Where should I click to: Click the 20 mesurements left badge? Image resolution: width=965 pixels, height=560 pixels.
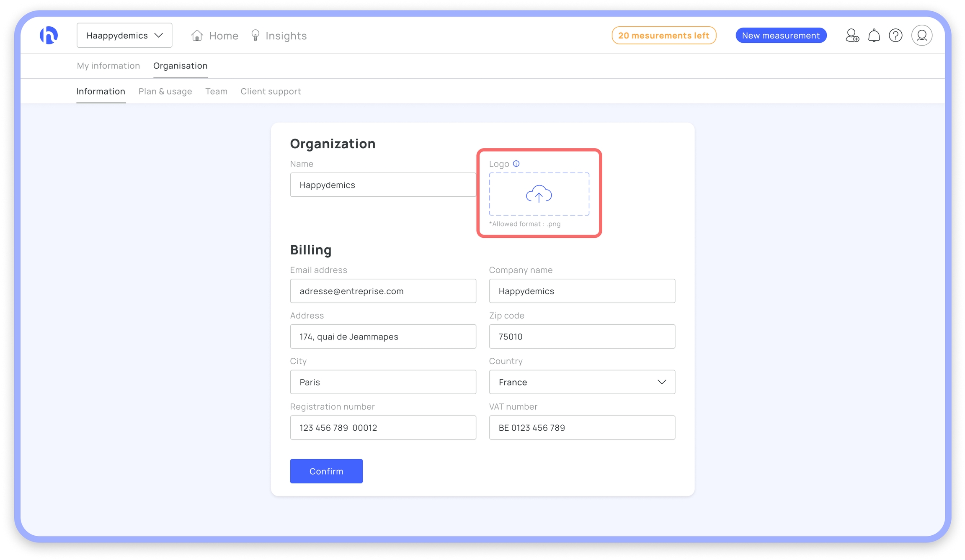point(664,36)
